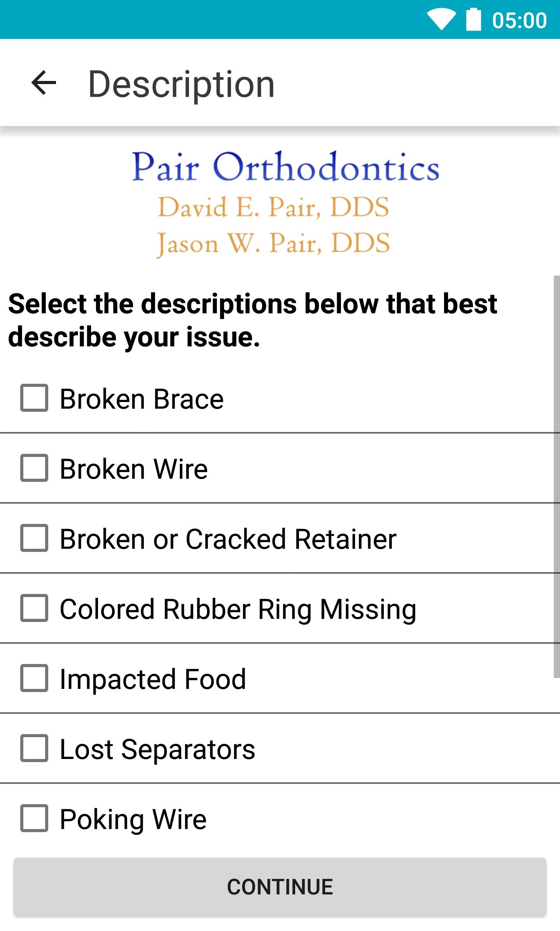Check the Lost Separators checkbox
560x931 pixels.
click(35, 750)
